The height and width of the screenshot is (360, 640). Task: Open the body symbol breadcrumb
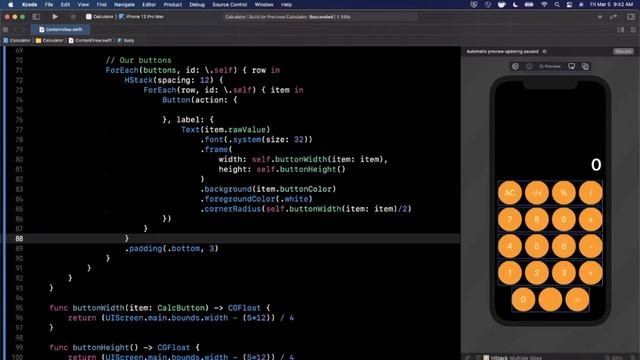(126, 40)
